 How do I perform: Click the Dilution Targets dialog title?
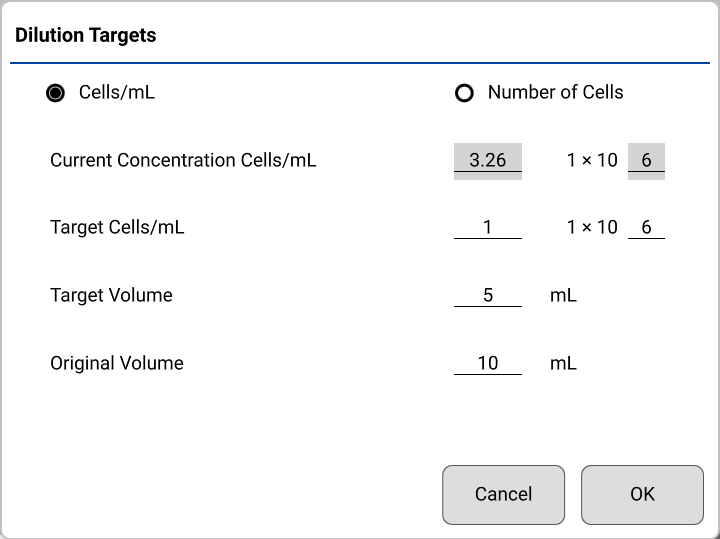(x=85, y=35)
